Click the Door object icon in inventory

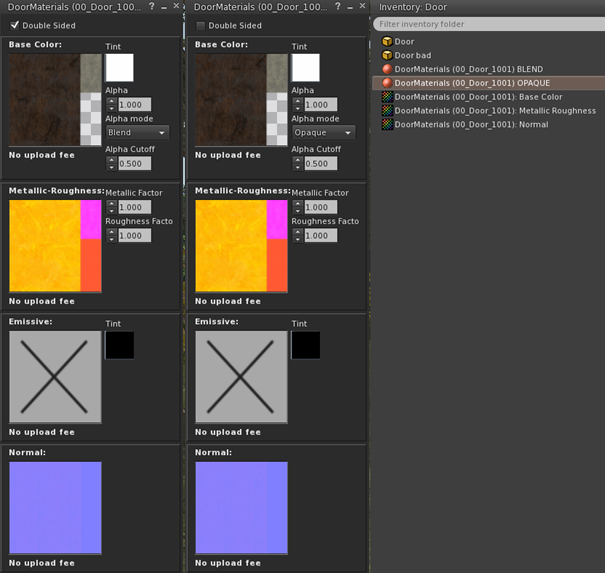[387, 42]
